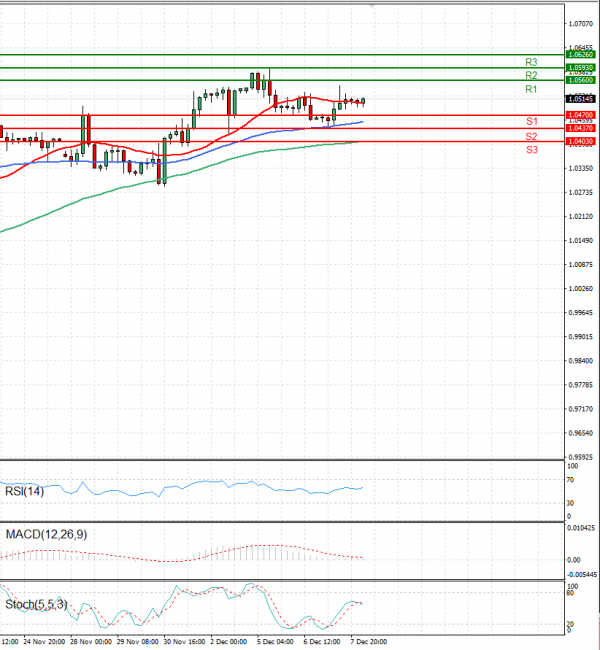The width and height of the screenshot is (600, 650).
Task: Click the 28 Nov 00:00 time label
Action: (x=91, y=642)
